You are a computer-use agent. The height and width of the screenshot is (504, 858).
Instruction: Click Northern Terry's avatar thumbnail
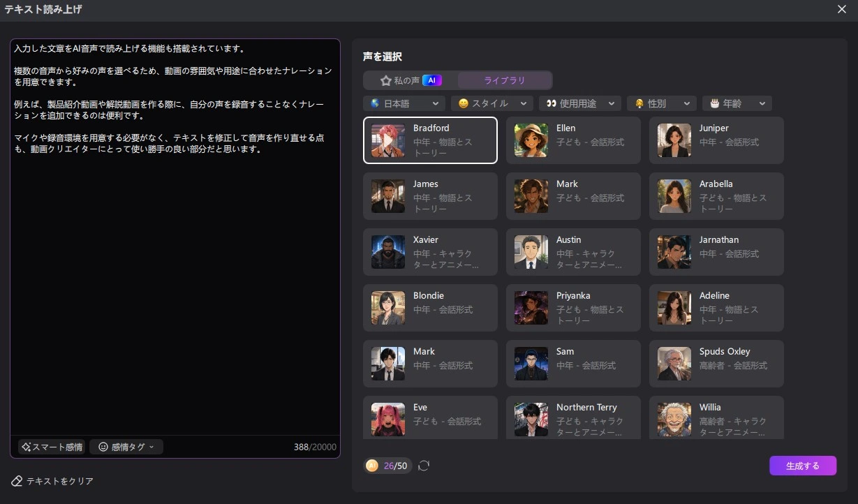pyautogui.click(x=531, y=420)
